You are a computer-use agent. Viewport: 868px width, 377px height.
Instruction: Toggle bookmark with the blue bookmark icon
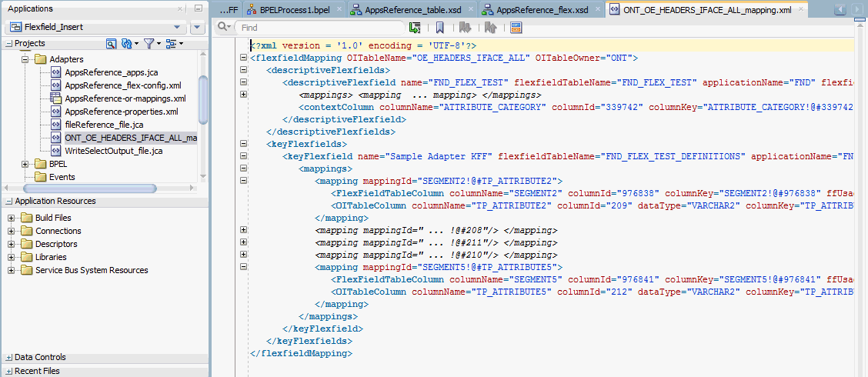[x=439, y=27]
